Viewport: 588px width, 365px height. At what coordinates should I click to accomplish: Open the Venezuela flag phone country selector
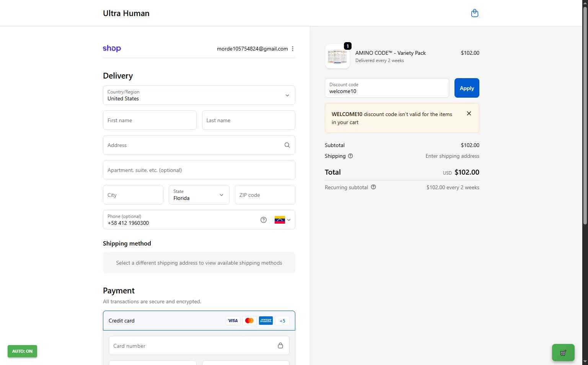click(282, 220)
